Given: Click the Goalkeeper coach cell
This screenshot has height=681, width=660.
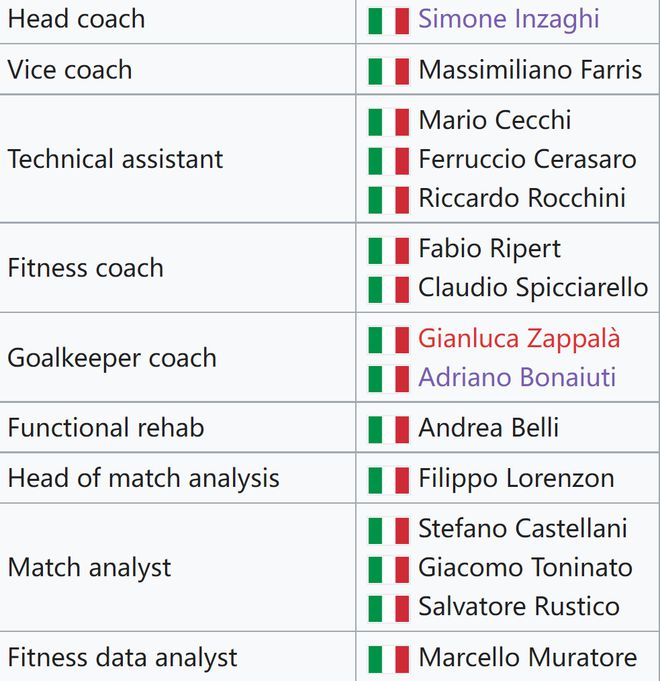Looking at the screenshot, I should (x=112, y=358).
